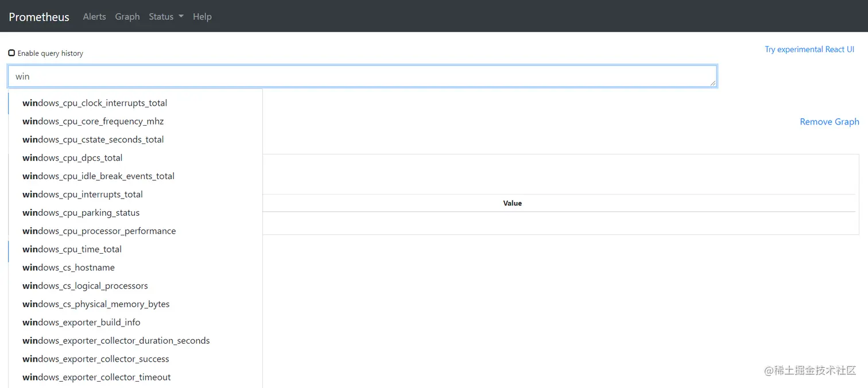Open the Alerts page
The height and width of the screenshot is (388, 868).
click(x=94, y=17)
